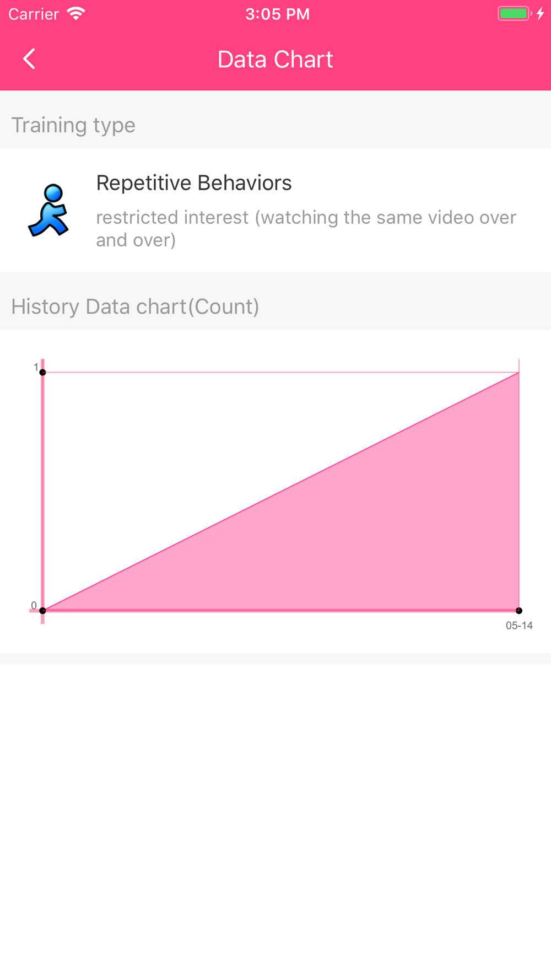Image resolution: width=551 pixels, height=980 pixels.
Task: Select the black data point beside label 1
Action: click(x=43, y=373)
